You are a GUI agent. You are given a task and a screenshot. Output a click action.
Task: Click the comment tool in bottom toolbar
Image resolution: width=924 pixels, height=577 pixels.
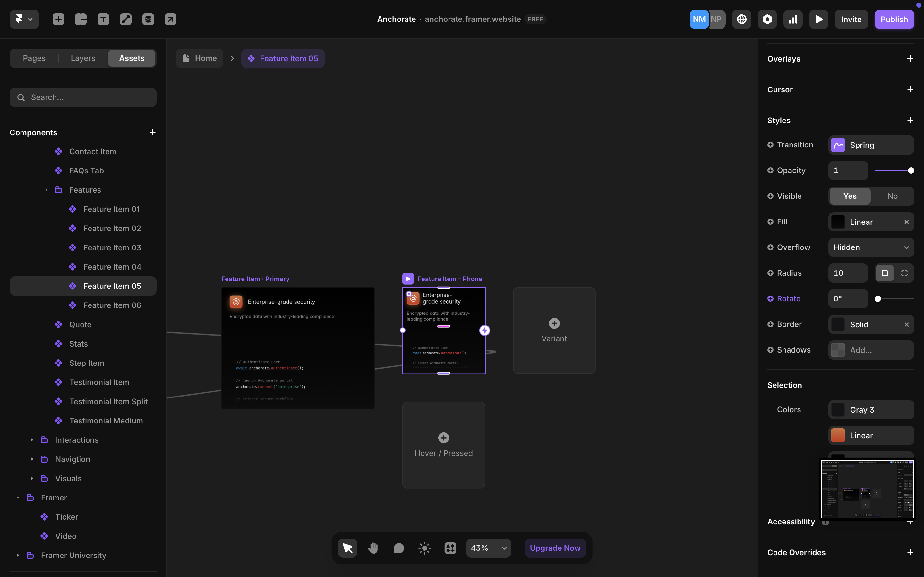(398, 548)
